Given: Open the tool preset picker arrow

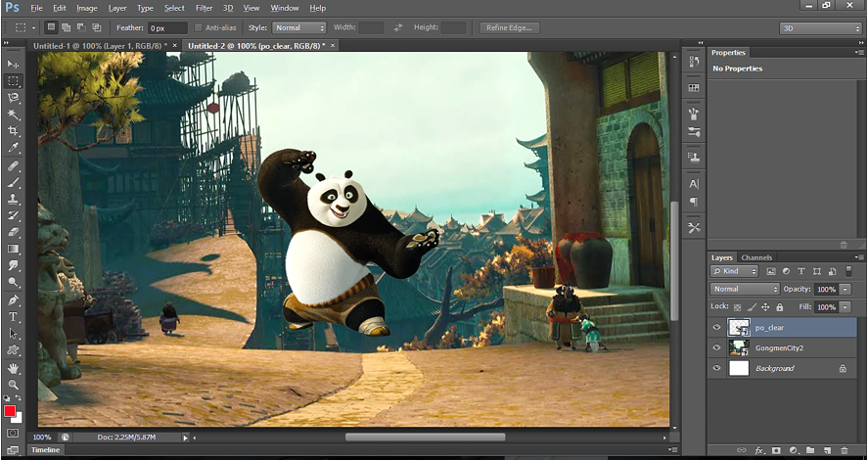Looking at the screenshot, I should click(33, 27).
